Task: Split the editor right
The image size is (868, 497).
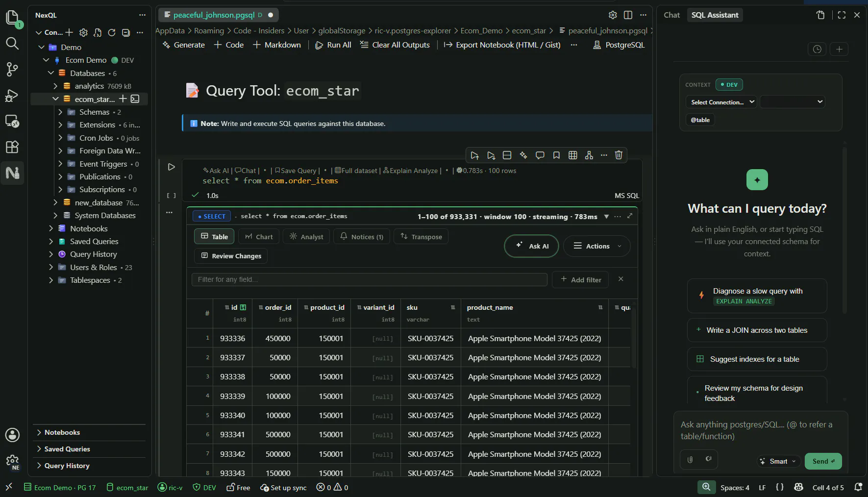Action: [x=628, y=15]
